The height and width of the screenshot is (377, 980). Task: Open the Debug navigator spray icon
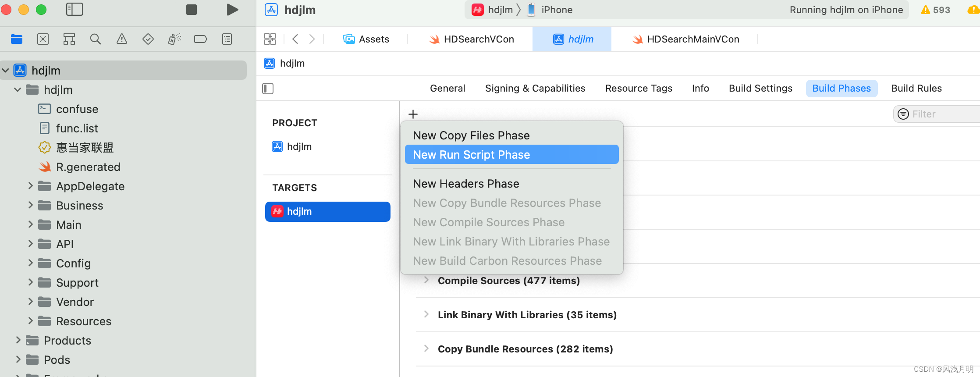174,39
